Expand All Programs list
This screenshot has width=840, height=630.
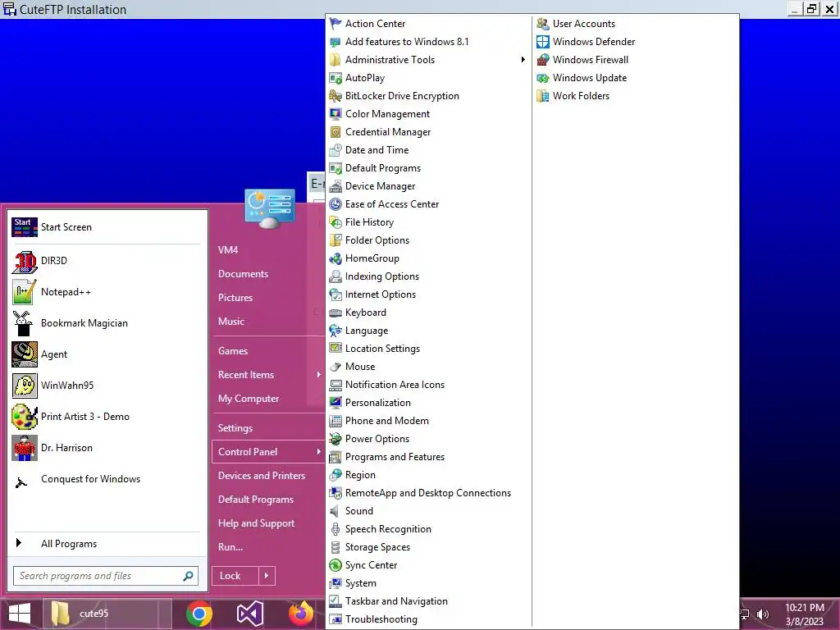107,544
